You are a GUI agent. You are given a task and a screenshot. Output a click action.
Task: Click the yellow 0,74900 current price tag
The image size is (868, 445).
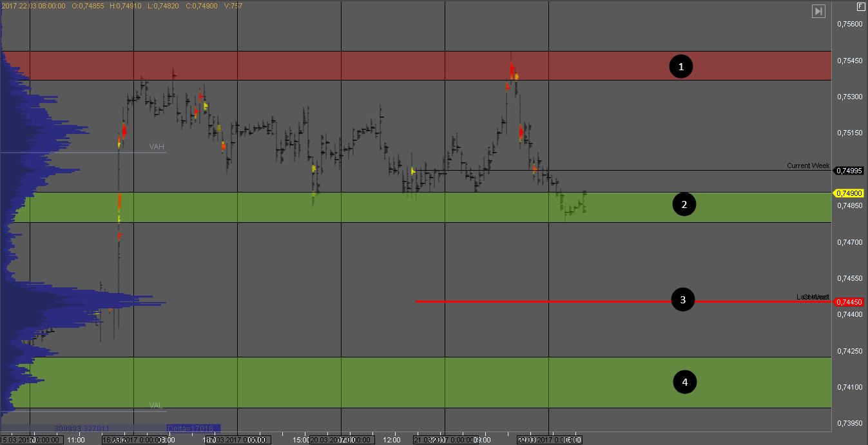click(x=849, y=193)
